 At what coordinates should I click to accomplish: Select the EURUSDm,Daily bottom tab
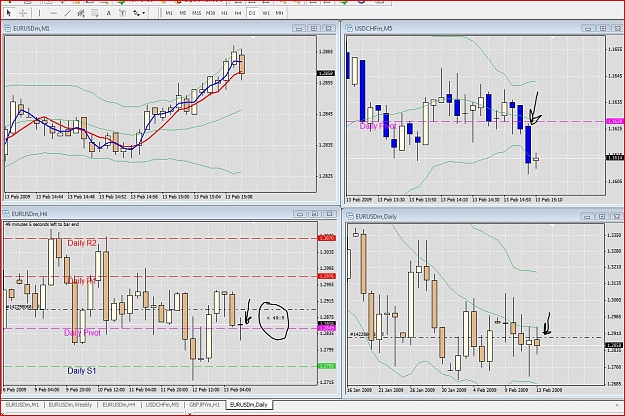(249, 404)
